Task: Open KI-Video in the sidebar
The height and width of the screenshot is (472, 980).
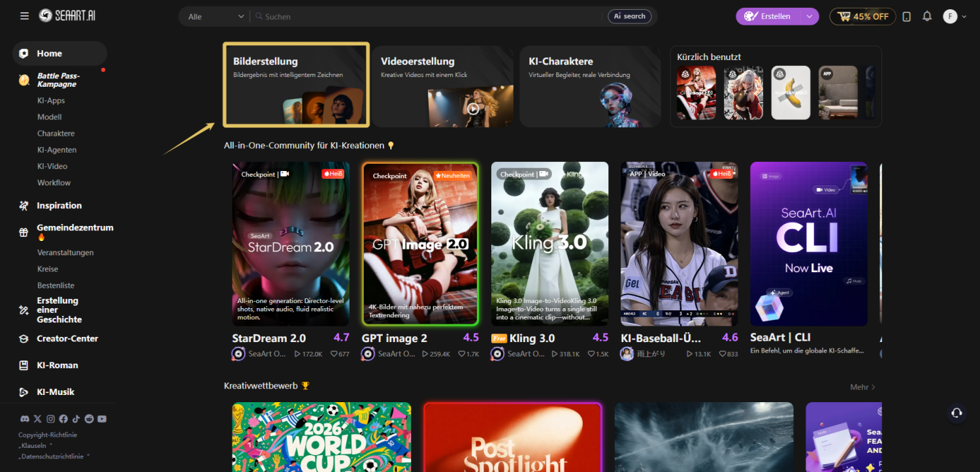Action: 52,166
